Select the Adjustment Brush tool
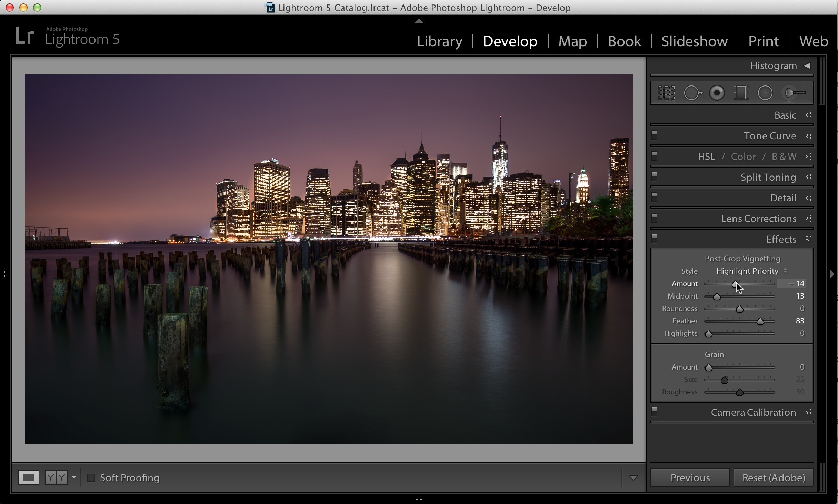838x504 pixels. click(795, 93)
